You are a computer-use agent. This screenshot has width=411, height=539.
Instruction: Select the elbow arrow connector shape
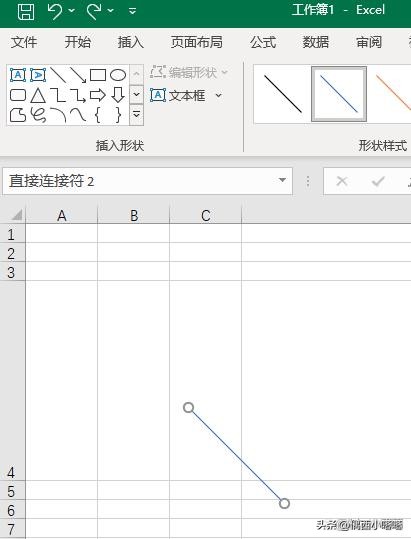tap(78, 95)
